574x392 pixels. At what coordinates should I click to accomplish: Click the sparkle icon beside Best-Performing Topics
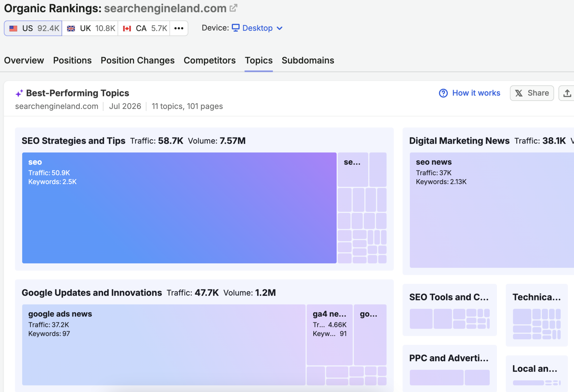click(19, 93)
